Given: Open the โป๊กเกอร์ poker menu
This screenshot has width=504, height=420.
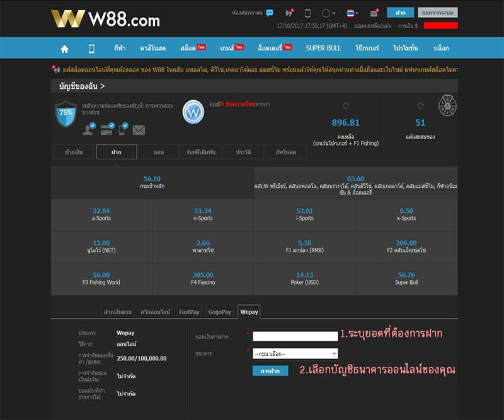Looking at the screenshot, I should [x=367, y=48].
